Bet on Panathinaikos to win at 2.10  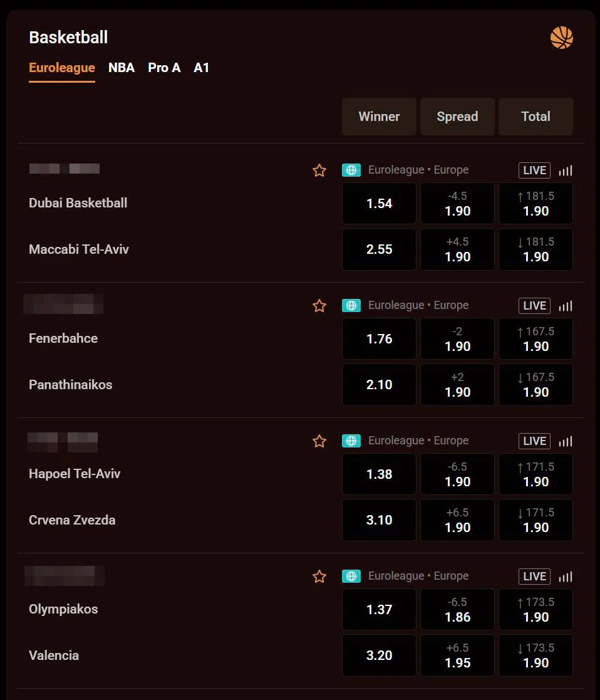coord(379,384)
